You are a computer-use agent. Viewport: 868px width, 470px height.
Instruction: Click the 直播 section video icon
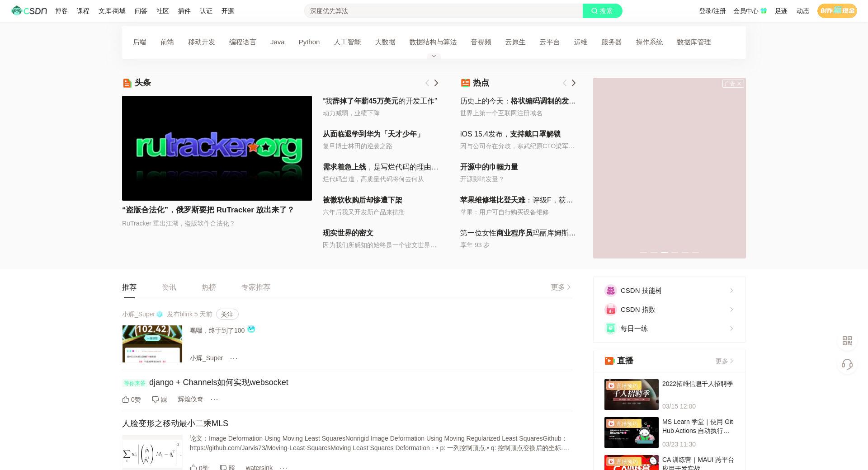(609, 361)
